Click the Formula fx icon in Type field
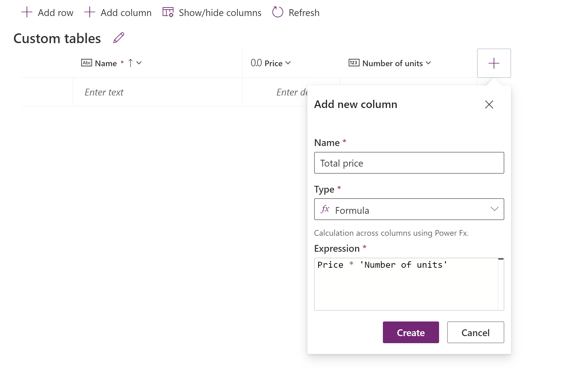583x392 pixels. [326, 209]
